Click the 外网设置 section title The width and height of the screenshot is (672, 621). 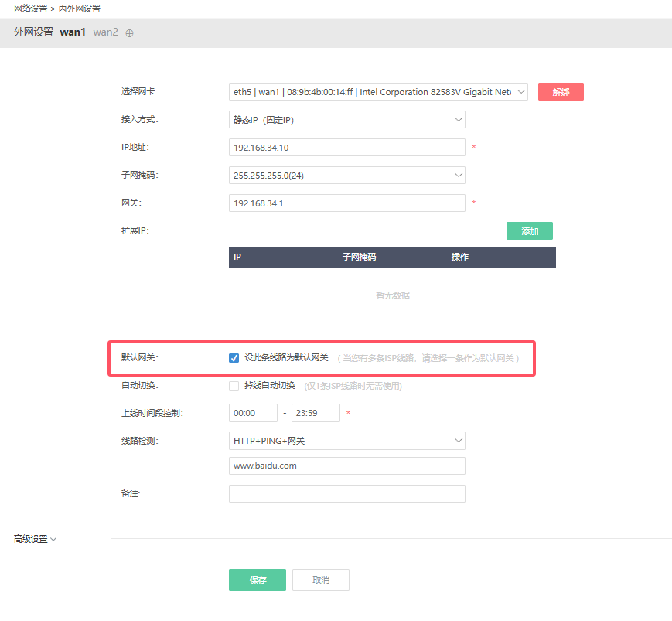33,32
